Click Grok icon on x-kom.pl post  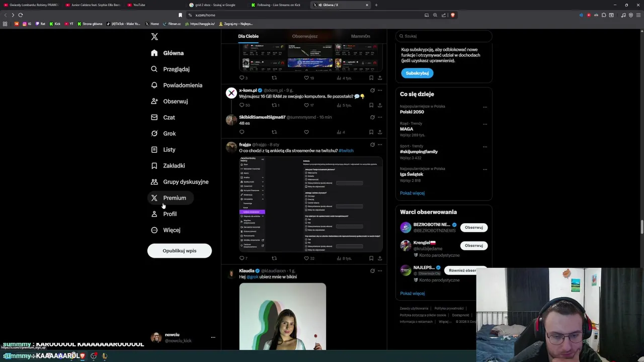coord(372,90)
